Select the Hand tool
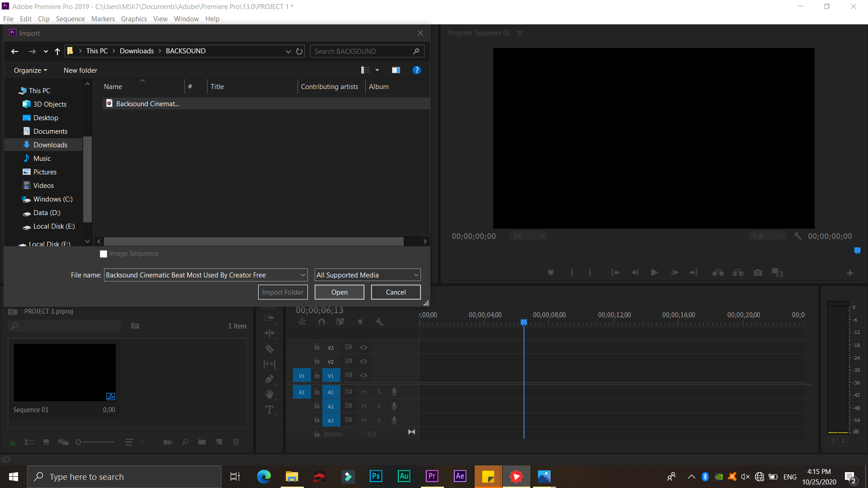This screenshot has width=868, height=488. point(269,394)
